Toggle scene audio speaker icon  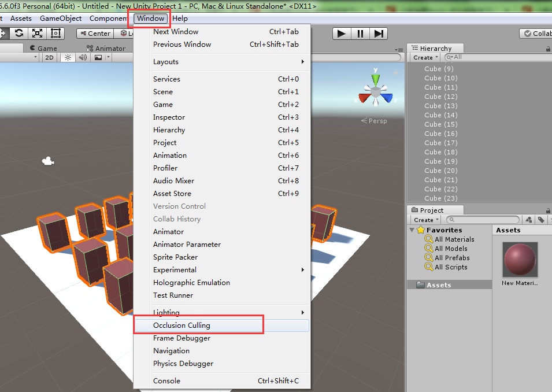click(83, 57)
